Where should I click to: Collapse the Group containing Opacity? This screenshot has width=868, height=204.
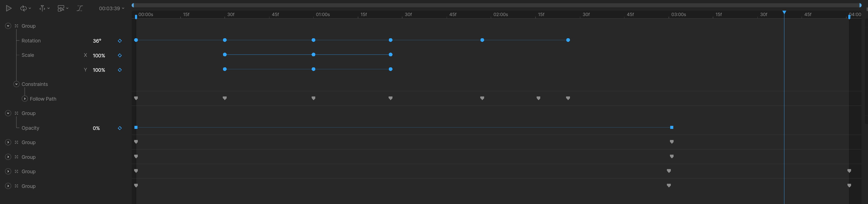coord(8,113)
